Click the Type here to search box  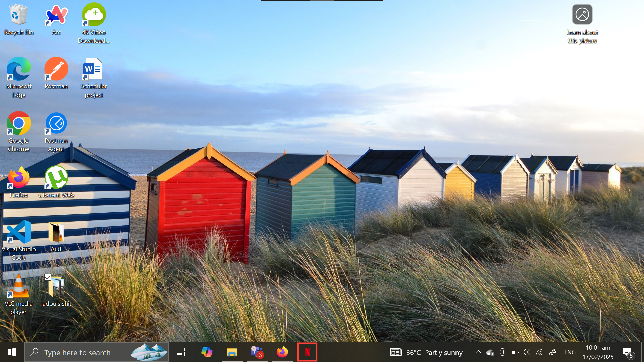pyautogui.click(x=78, y=352)
